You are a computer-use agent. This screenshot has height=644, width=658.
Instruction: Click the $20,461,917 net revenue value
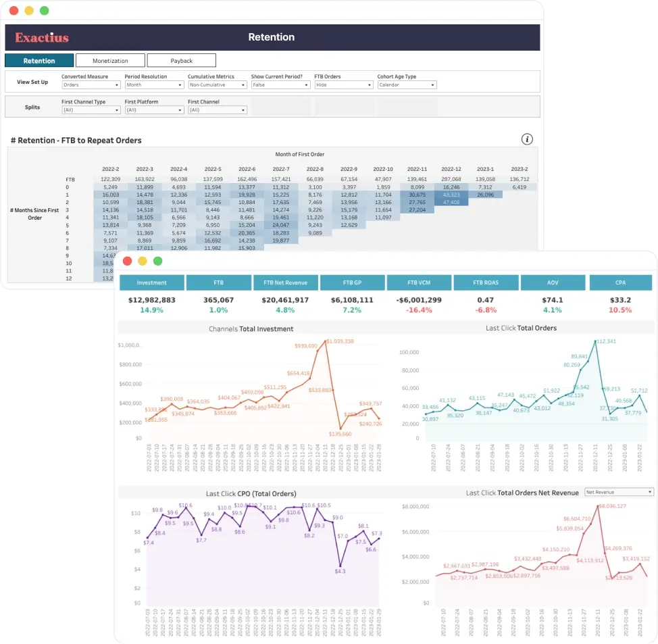285,300
